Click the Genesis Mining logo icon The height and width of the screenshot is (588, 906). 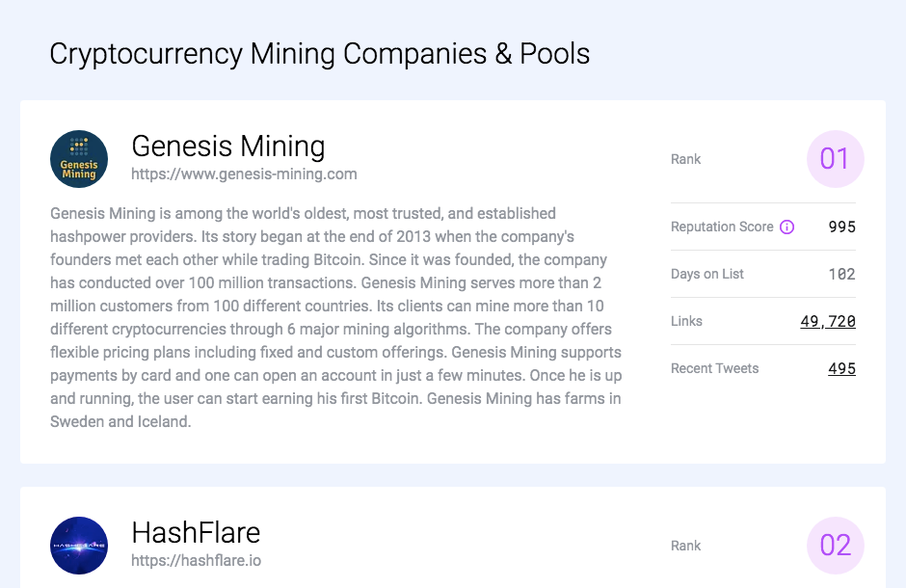click(x=79, y=158)
